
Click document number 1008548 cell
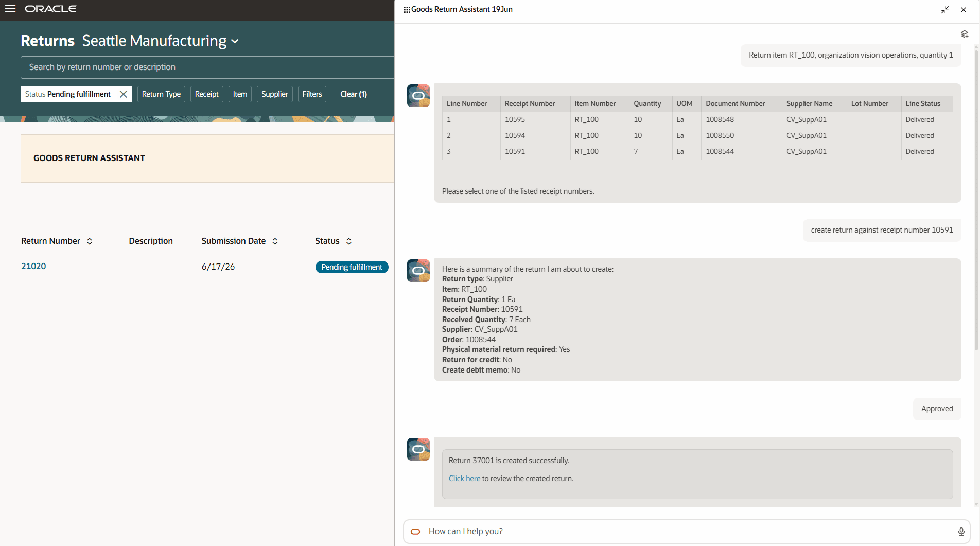click(742, 120)
